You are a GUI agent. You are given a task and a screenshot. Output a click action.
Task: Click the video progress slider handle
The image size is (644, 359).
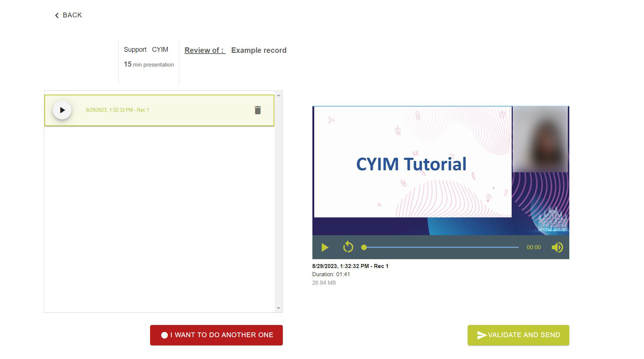[364, 247]
